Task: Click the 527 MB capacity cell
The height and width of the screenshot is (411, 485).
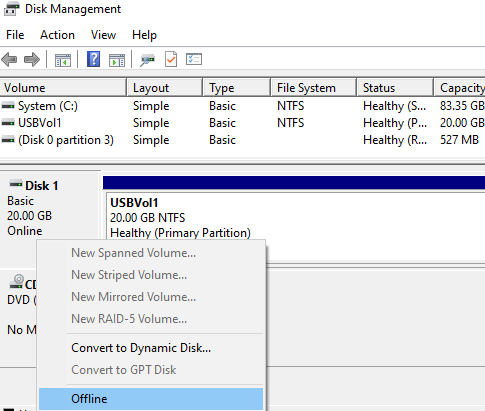Action: [x=459, y=140]
